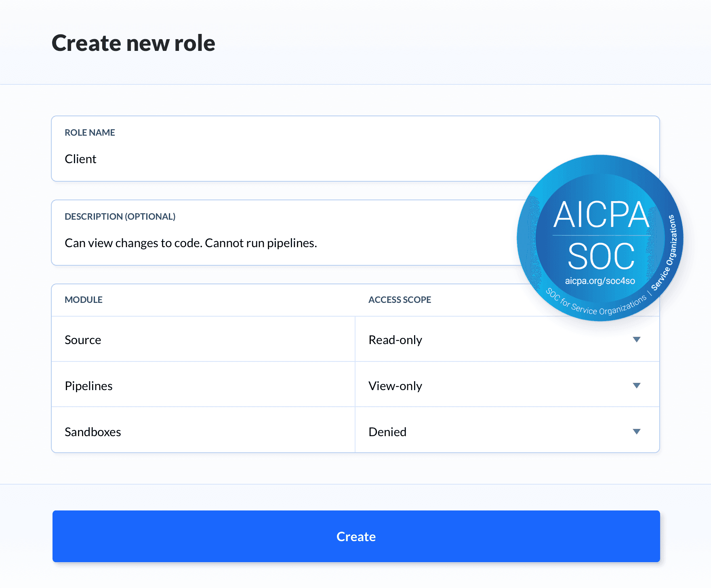Image resolution: width=711 pixels, height=588 pixels.
Task: Click the DESCRIPTION (OPTIONAL) label
Action: [x=120, y=216]
